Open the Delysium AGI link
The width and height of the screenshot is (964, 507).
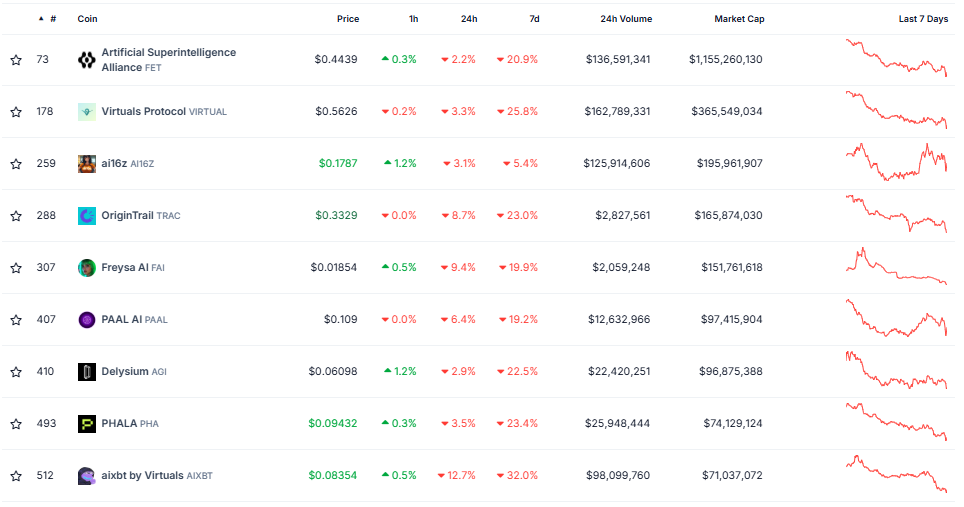pyautogui.click(x=134, y=372)
